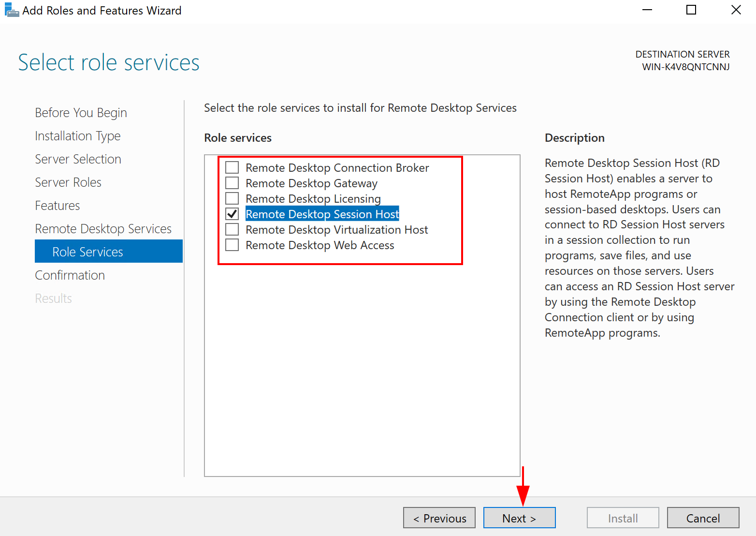Click the Add Roles and Features Wizard icon
This screenshot has height=536, width=756.
[12, 10]
